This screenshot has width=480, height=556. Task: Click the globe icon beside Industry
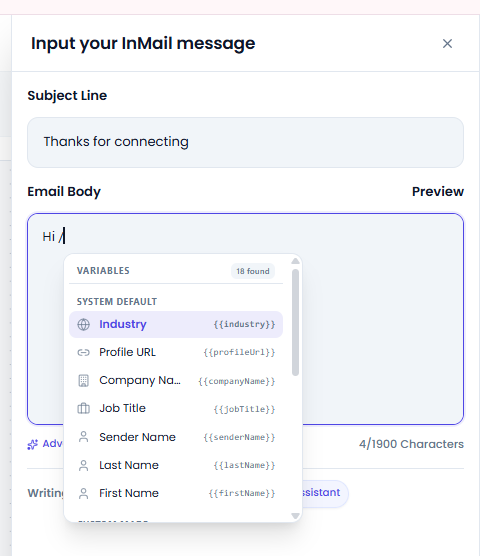coord(84,324)
